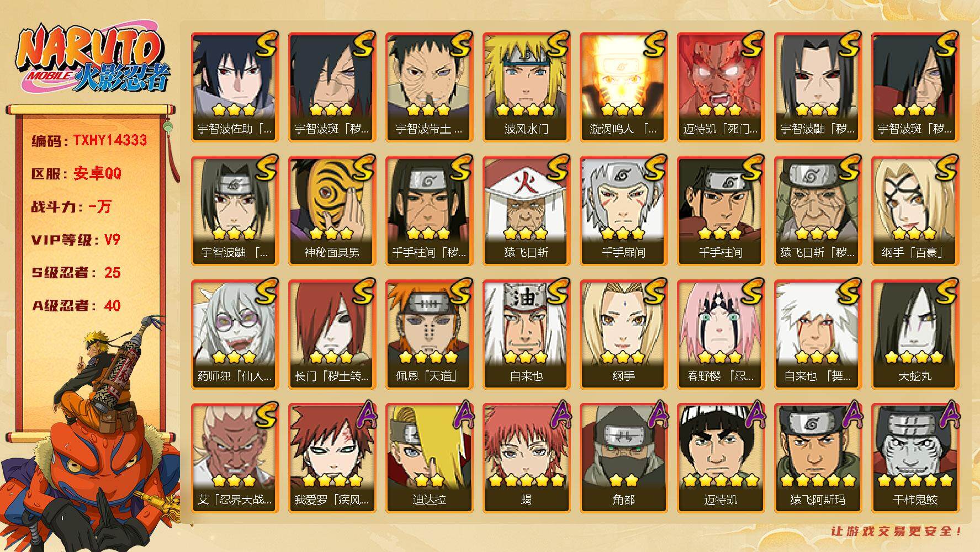Image resolution: width=980 pixels, height=552 pixels.
Task: Select the 漩涡鸣人 glowing ninja card
Action: (623, 87)
